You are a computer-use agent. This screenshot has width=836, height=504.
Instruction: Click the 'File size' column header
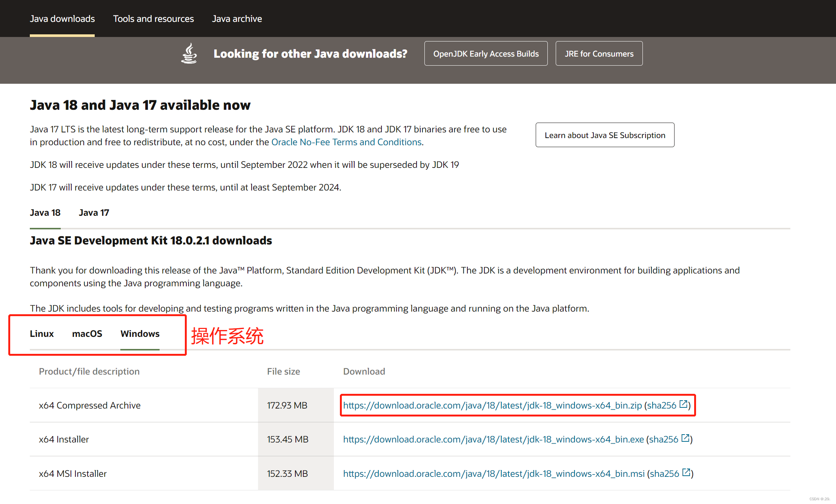click(x=283, y=372)
